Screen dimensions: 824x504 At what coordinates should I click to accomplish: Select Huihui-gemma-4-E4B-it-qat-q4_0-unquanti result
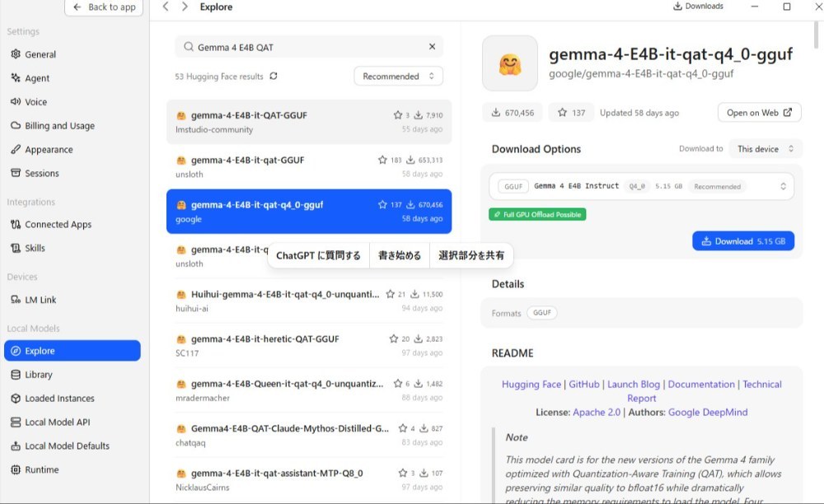click(309, 301)
